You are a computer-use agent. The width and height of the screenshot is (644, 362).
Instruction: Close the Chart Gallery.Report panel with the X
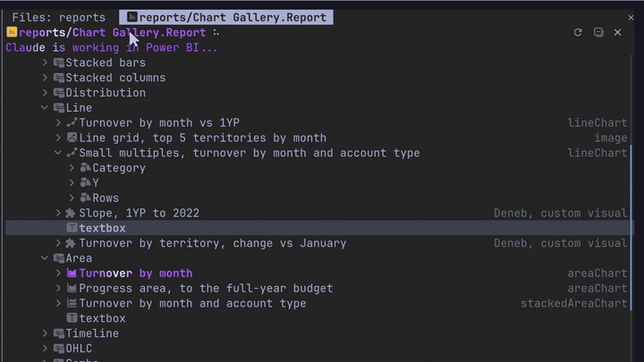tap(617, 32)
